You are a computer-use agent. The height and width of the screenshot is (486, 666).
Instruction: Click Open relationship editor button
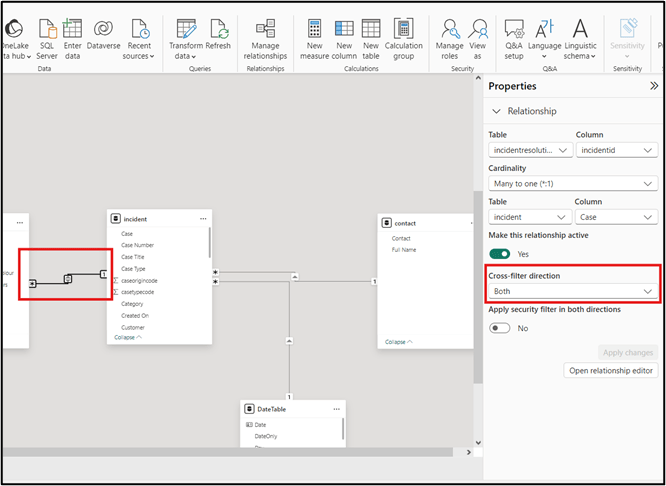tap(611, 371)
